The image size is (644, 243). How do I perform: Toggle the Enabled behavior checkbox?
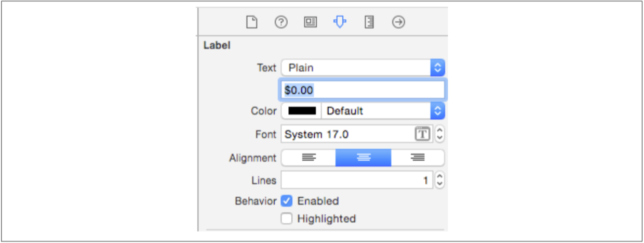pyautogui.click(x=287, y=201)
